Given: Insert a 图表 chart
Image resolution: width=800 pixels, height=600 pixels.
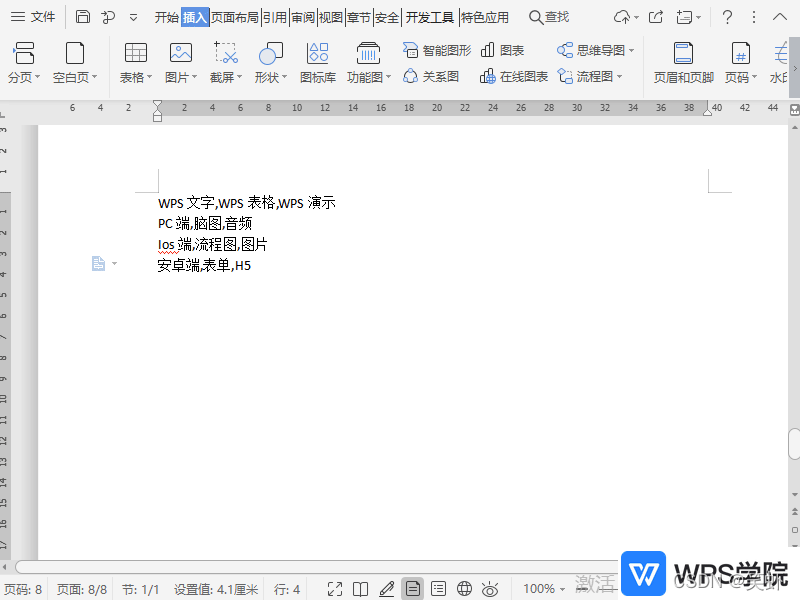Looking at the screenshot, I should [503, 50].
